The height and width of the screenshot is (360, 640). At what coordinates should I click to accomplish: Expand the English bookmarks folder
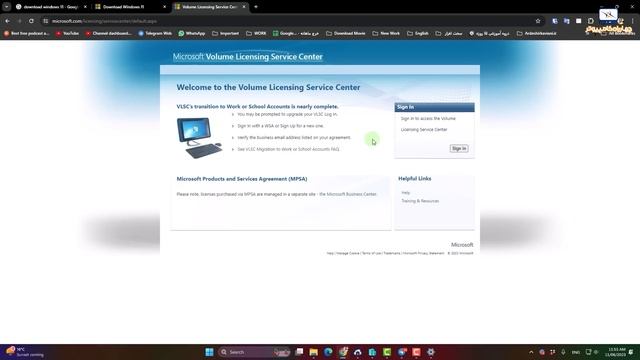point(418,33)
